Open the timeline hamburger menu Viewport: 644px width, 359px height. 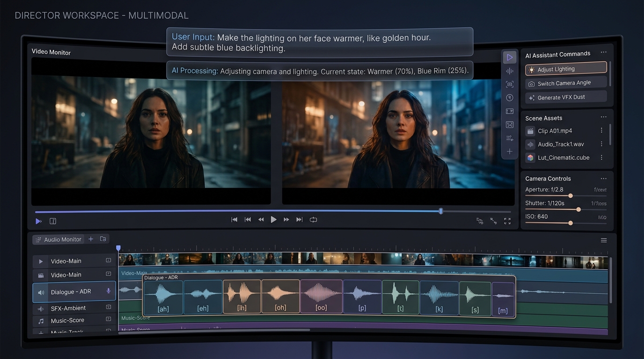604,240
